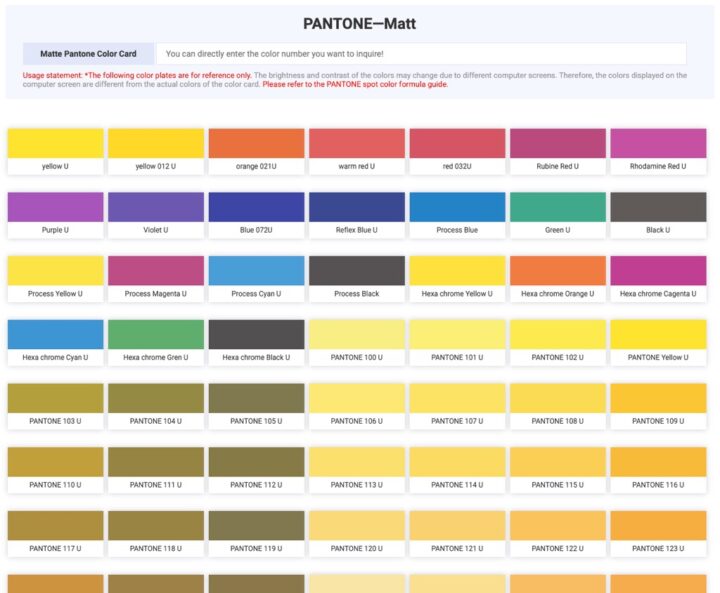This screenshot has width=720, height=593.
Task: Pick the Reflex Blue U swatch
Action: pos(357,208)
